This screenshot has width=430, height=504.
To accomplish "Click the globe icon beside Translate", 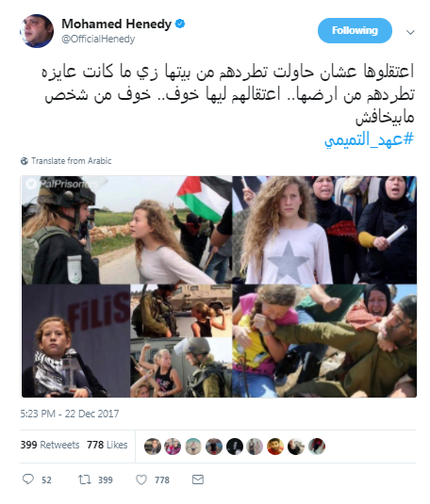I will click(25, 161).
